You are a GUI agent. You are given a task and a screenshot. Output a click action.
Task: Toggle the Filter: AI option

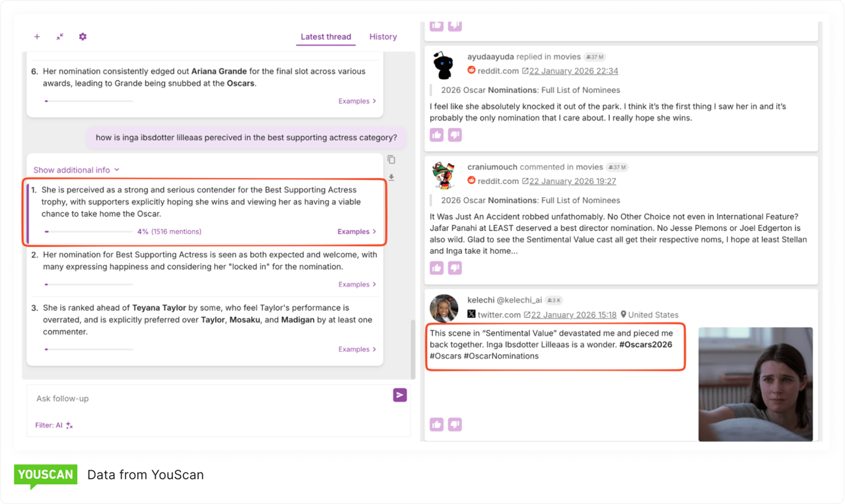point(54,425)
